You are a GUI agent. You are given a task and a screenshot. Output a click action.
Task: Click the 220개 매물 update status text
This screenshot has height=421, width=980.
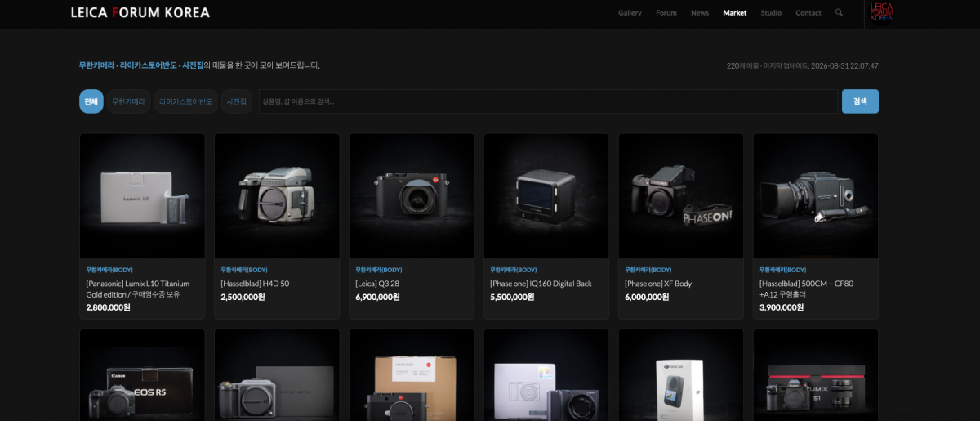[x=802, y=66]
